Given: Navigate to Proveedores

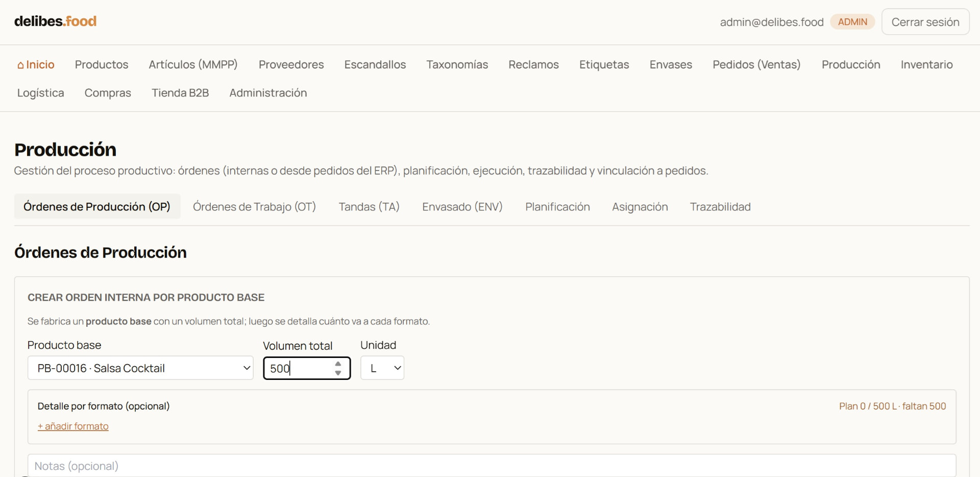Looking at the screenshot, I should click(291, 64).
